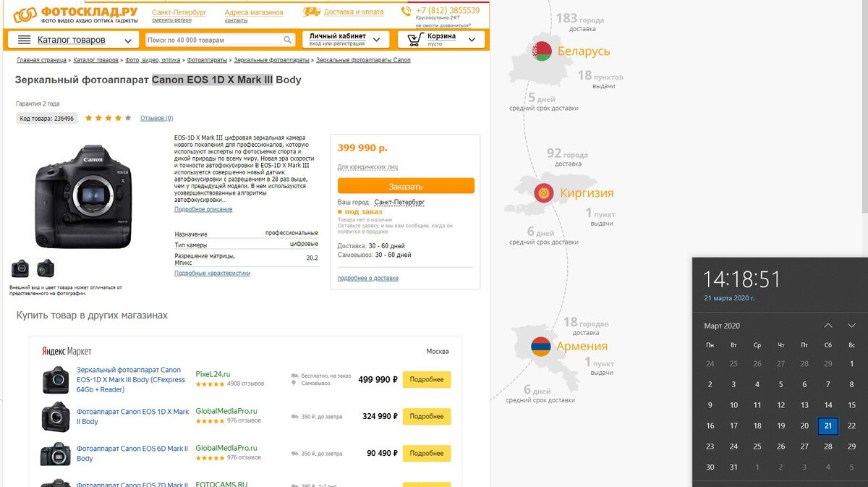
Task: Select day 21 in the calendar
Action: tap(828, 426)
